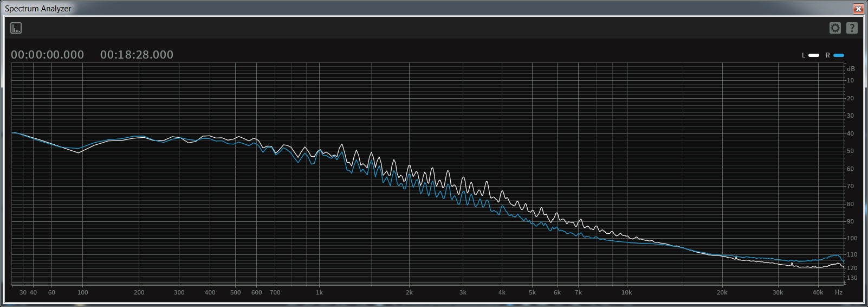The width and height of the screenshot is (868, 307).
Task: Click the spectrum display mode icon
Action: click(x=16, y=28)
